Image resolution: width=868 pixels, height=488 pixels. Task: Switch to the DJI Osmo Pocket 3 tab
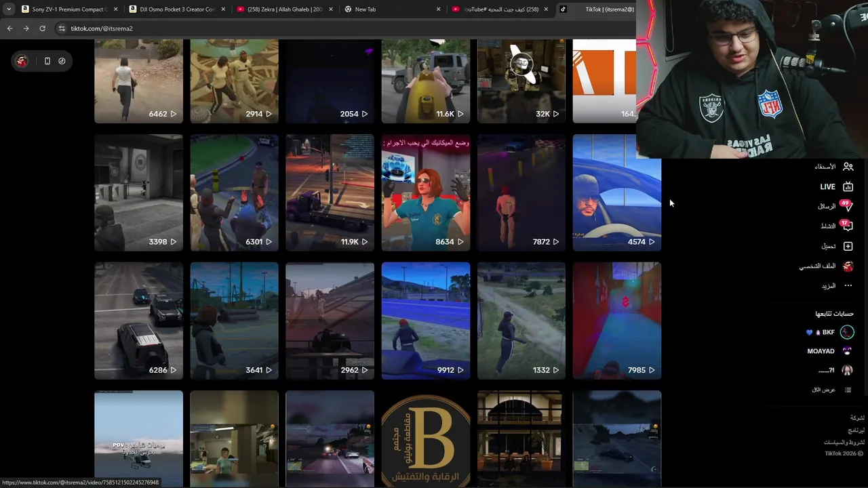[177, 9]
